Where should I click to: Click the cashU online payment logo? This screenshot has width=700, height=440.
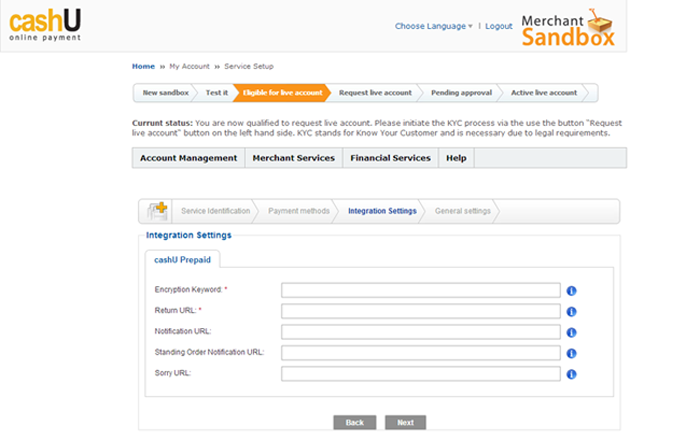coord(45,25)
